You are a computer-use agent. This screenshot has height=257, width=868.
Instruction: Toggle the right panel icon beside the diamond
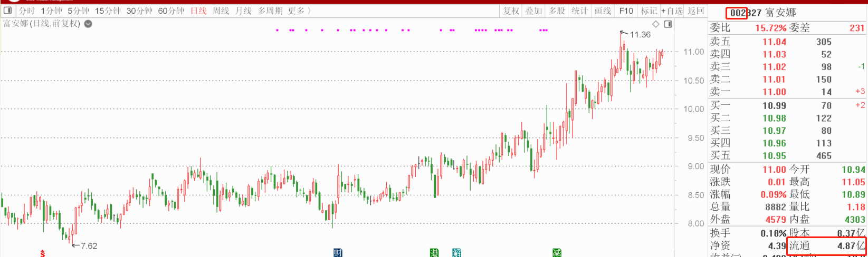coord(668,24)
